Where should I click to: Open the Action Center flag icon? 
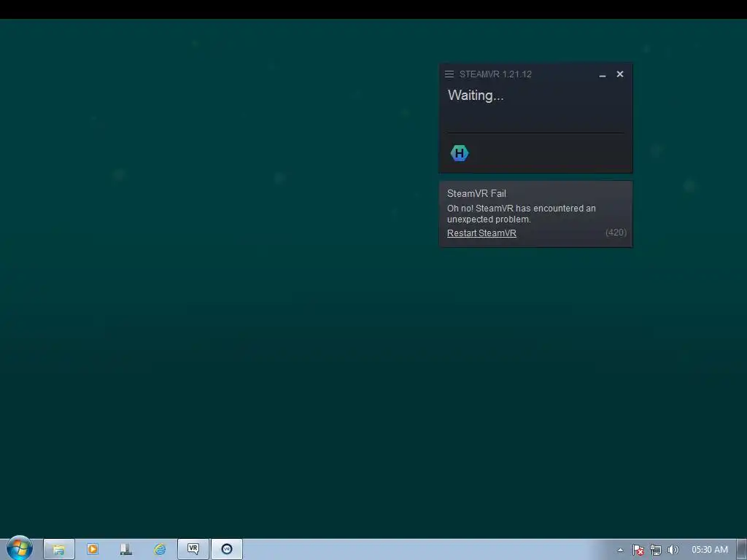click(638, 550)
